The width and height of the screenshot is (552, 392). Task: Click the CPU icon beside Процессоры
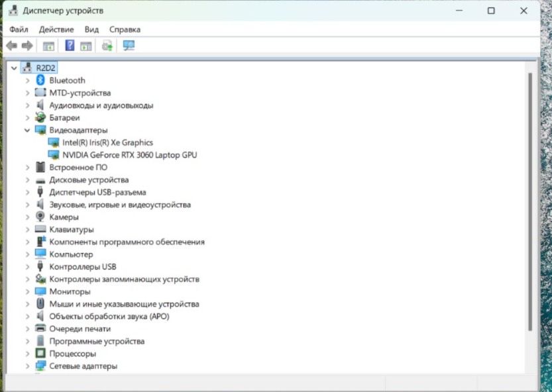[40, 353]
